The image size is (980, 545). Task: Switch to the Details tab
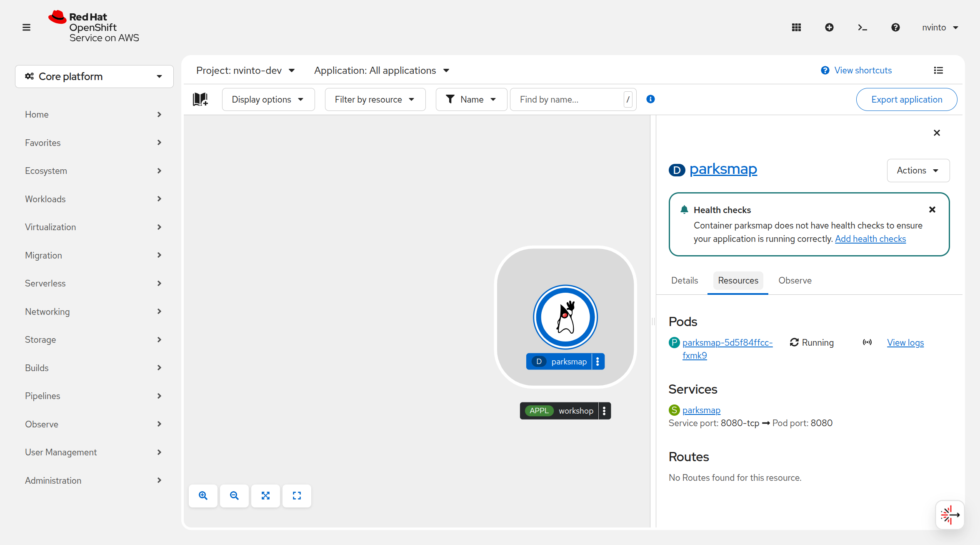pos(685,280)
